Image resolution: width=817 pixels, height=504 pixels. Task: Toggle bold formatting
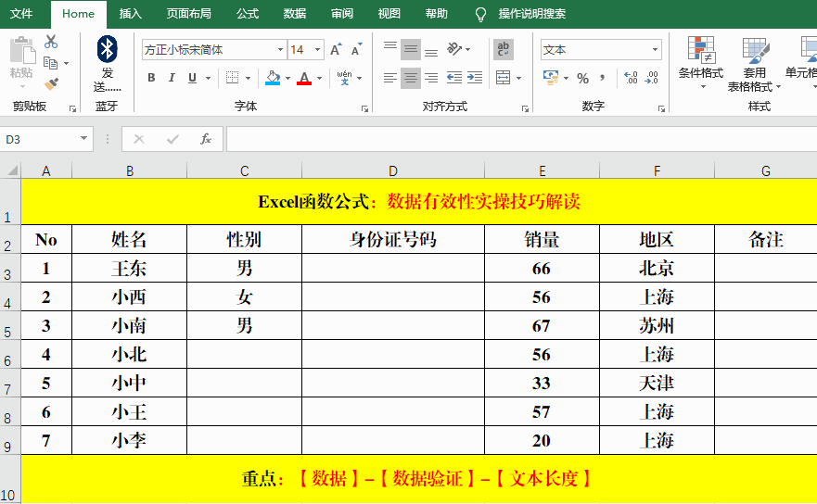click(151, 78)
